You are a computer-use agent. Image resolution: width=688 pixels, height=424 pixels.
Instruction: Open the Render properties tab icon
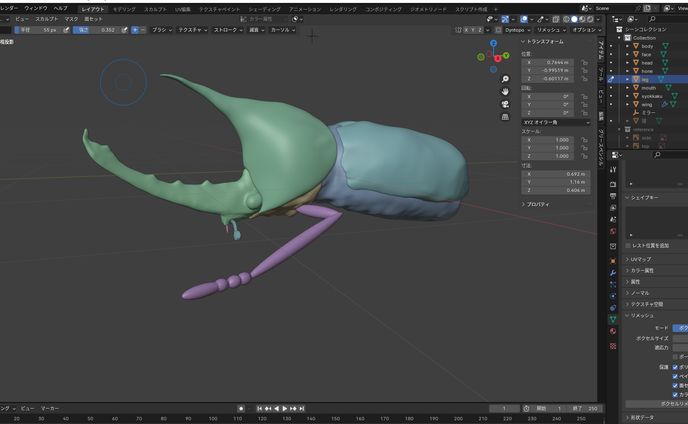pyautogui.click(x=613, y=184)
